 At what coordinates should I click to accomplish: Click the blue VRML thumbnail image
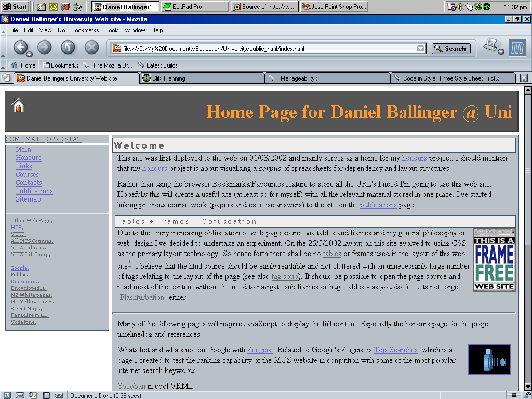[489, 360]
